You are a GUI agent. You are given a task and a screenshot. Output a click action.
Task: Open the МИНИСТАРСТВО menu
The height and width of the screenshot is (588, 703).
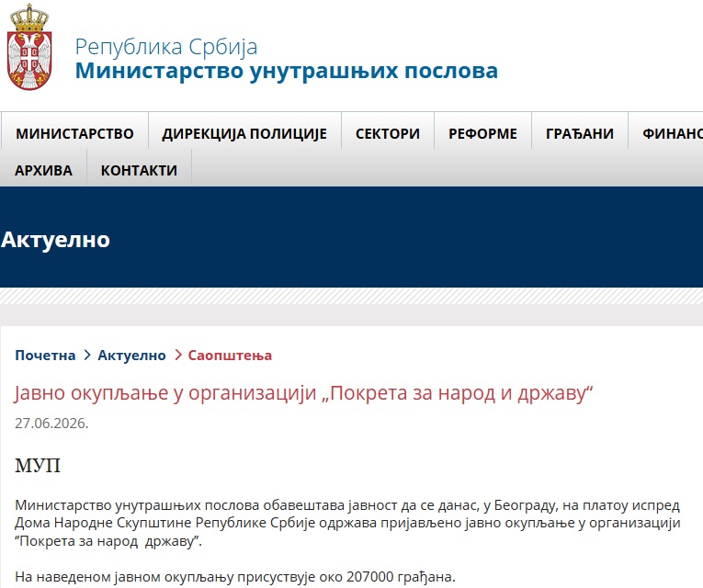coord(74,133)
